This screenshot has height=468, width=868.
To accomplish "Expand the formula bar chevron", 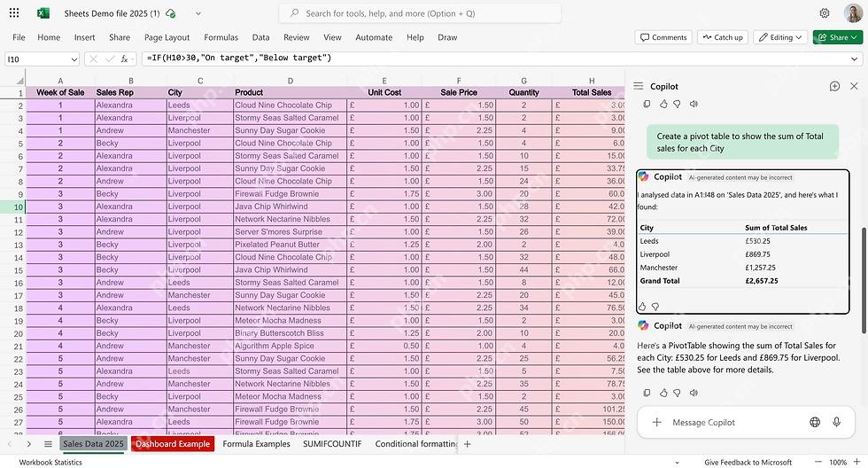I will (x=854, y=58).
